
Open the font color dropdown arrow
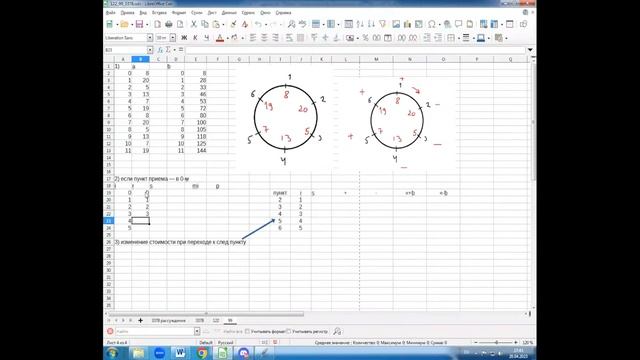click(227, 38)
